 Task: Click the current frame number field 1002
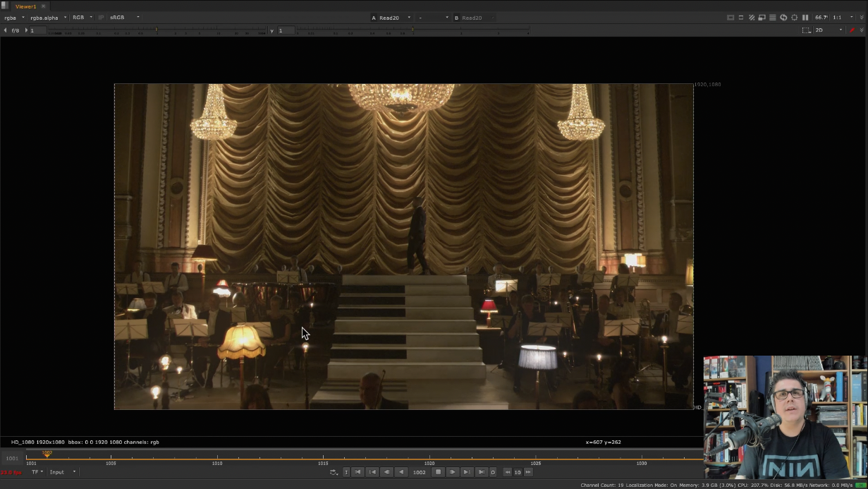420,472
